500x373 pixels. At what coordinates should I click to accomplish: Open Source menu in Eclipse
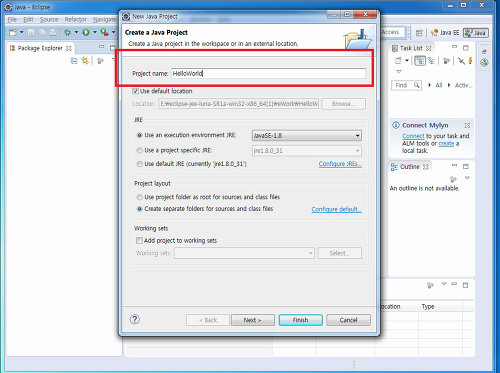coord(49,19)
